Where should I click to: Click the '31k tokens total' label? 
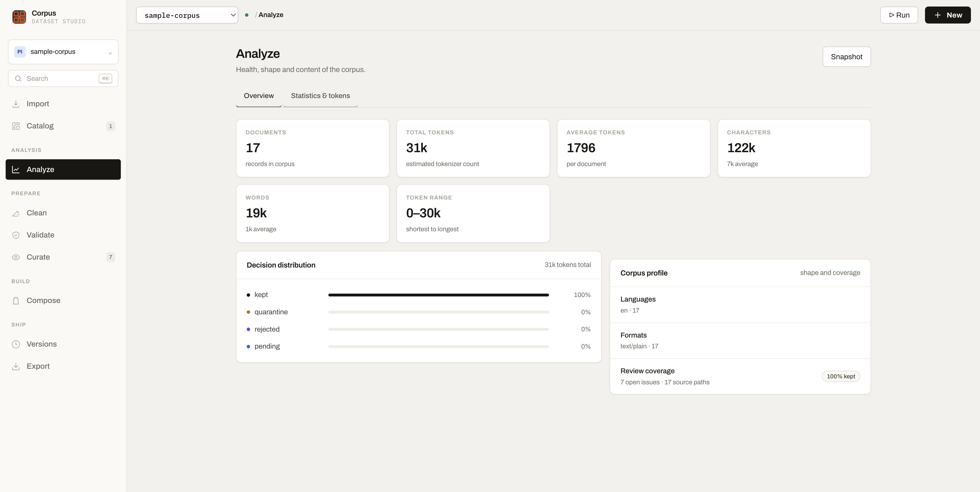point(568,265)
